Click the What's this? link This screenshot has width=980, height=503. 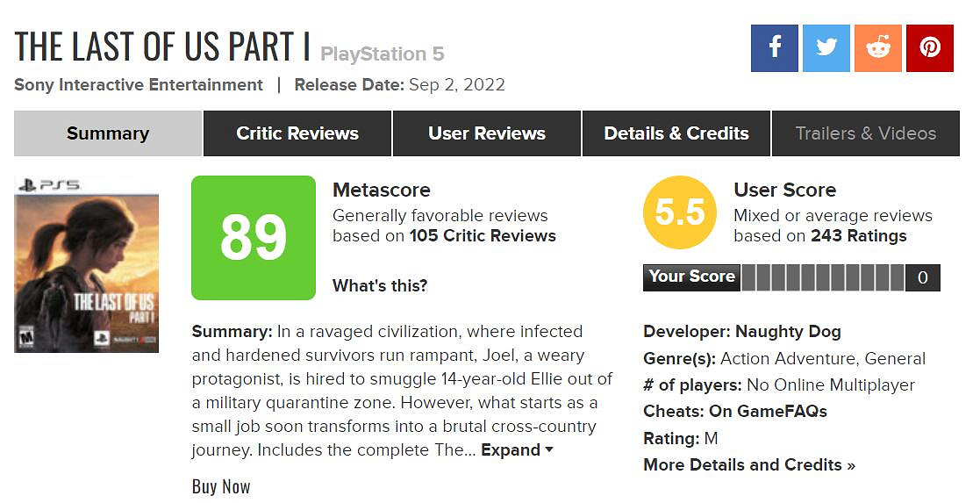coord(380,285)
